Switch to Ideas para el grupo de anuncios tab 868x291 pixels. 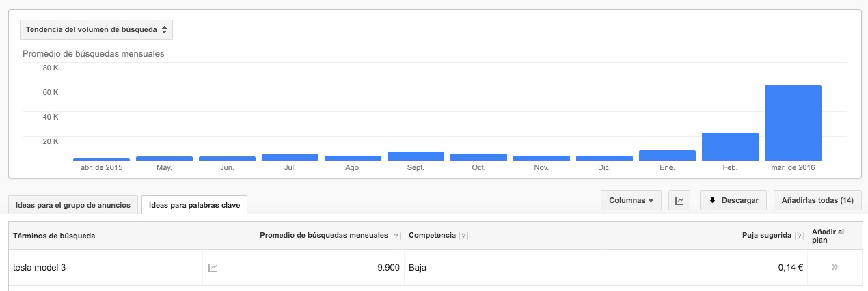(x=72, y=205)
